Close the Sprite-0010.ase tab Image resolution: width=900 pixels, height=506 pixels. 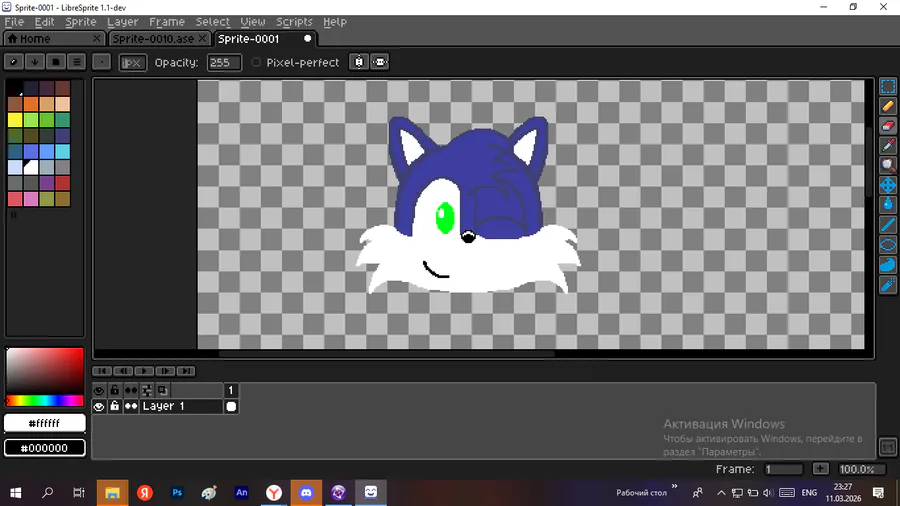[x=202, y=38]
